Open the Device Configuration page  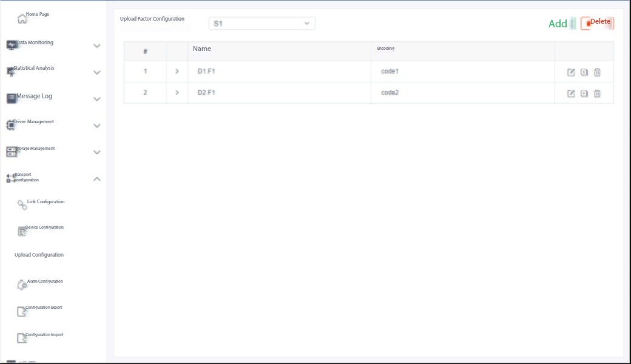(44, 227)
